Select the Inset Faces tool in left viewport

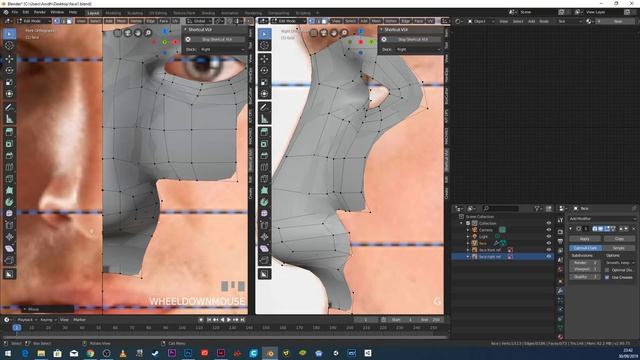[x=9, y=144]
